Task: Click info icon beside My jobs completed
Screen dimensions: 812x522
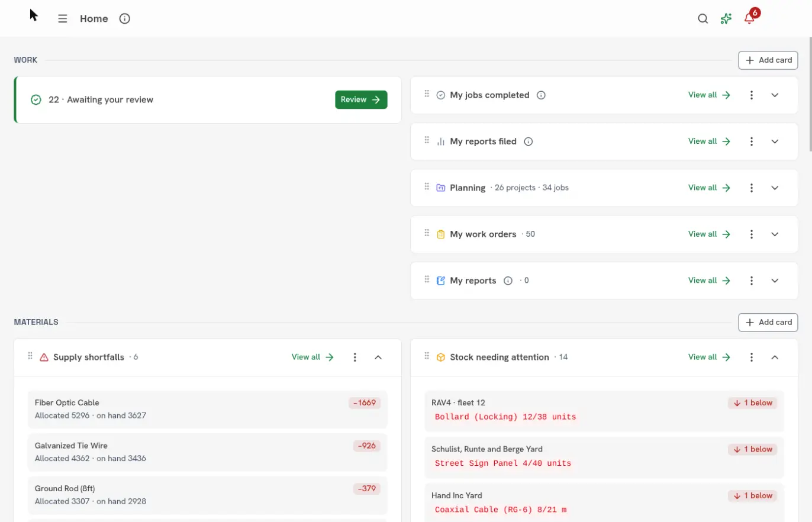Action: 541,95
